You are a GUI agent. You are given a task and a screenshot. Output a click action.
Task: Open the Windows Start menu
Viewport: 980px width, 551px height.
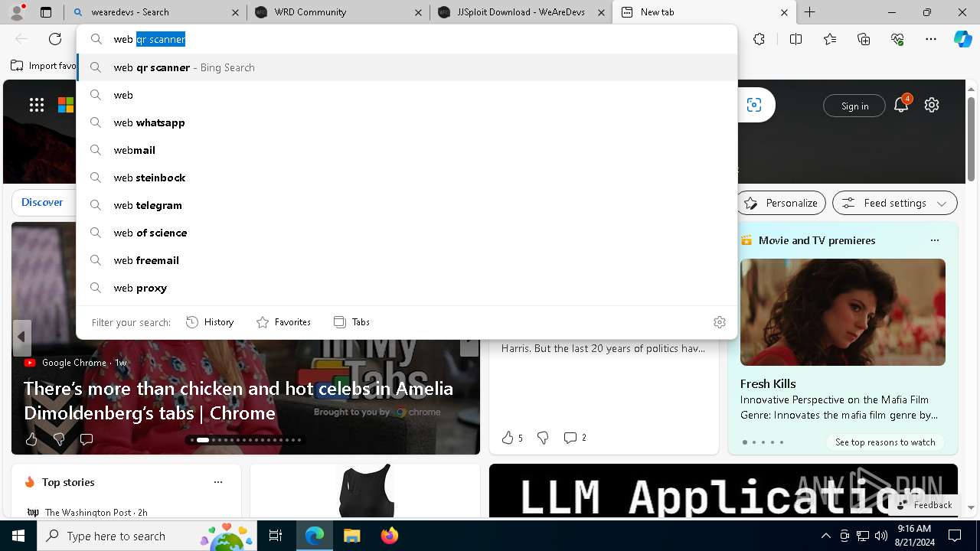(x=18, y=536)
